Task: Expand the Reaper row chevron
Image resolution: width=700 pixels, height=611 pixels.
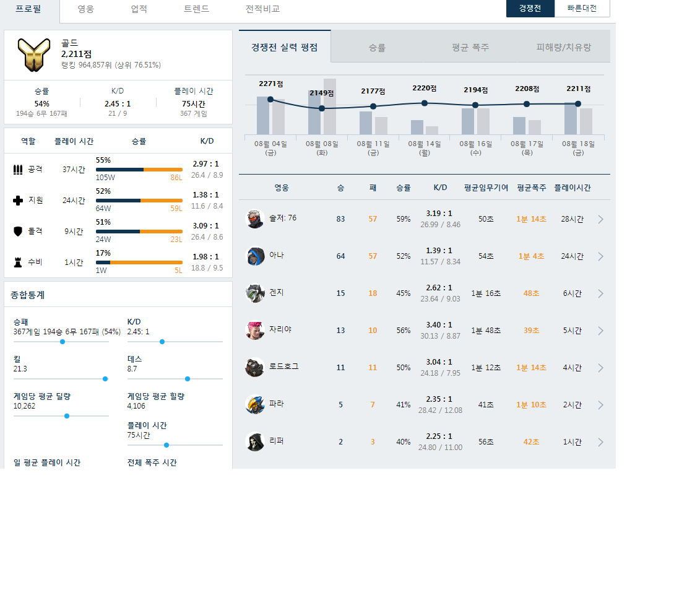Action: tap(600, 442)
